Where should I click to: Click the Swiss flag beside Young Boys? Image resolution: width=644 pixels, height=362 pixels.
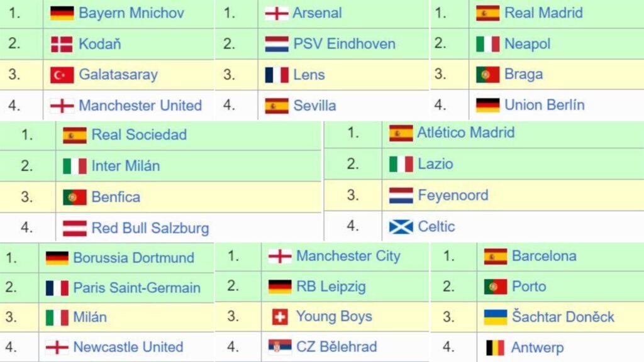pos(280,317)
